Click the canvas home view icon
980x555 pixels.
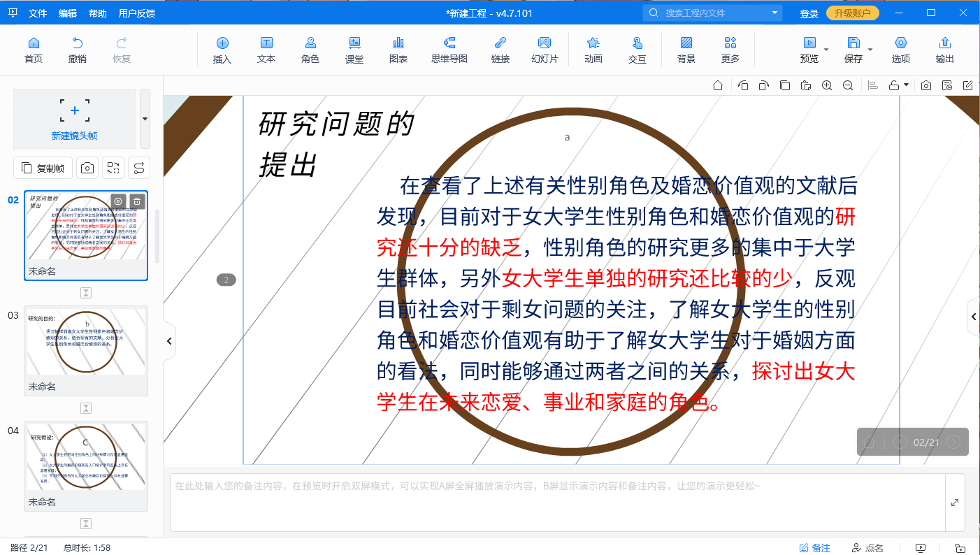pos(718,85)
